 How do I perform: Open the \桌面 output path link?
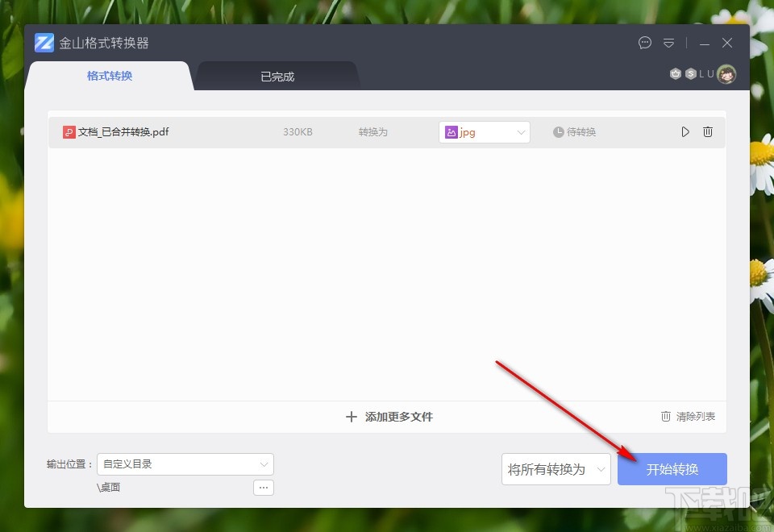click(109, 487)
